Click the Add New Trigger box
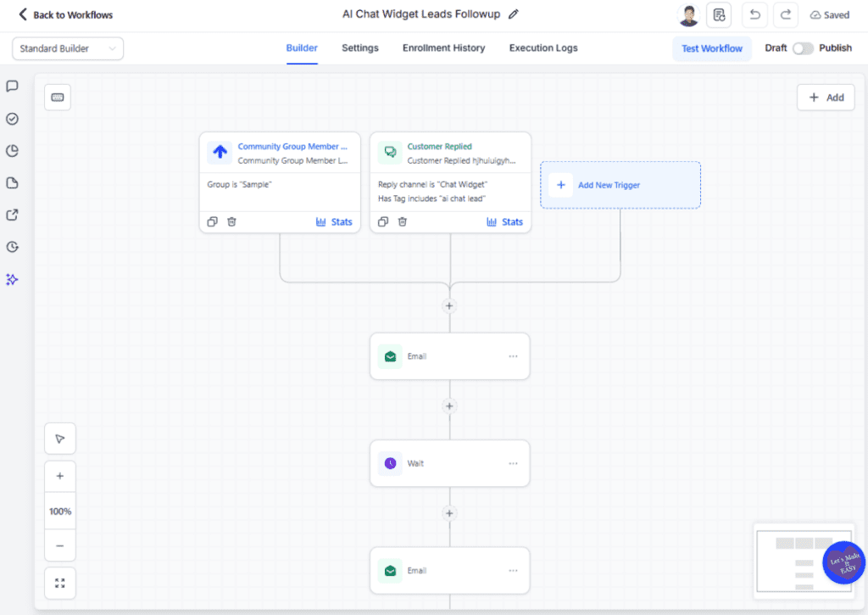This screenshot has width=868, height=615. click(x=620, y=185)
